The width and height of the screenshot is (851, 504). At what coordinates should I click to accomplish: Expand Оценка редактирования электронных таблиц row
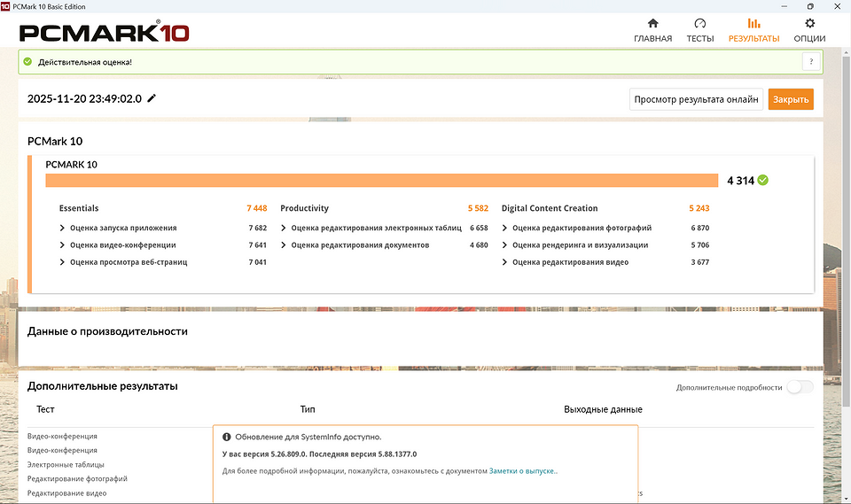tap(284, 228)
